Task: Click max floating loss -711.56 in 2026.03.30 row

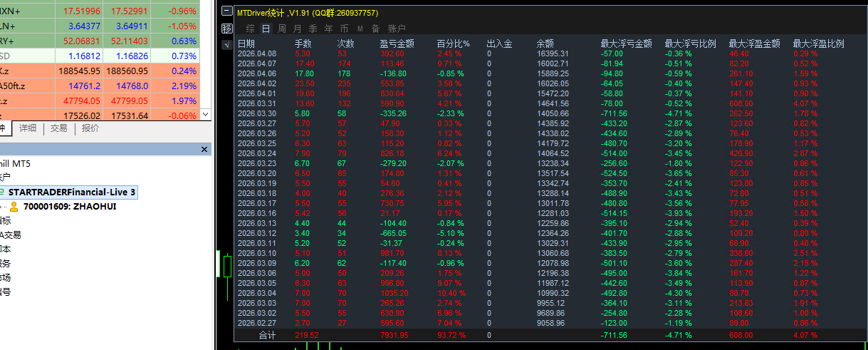Action: (x=612, y=113)
